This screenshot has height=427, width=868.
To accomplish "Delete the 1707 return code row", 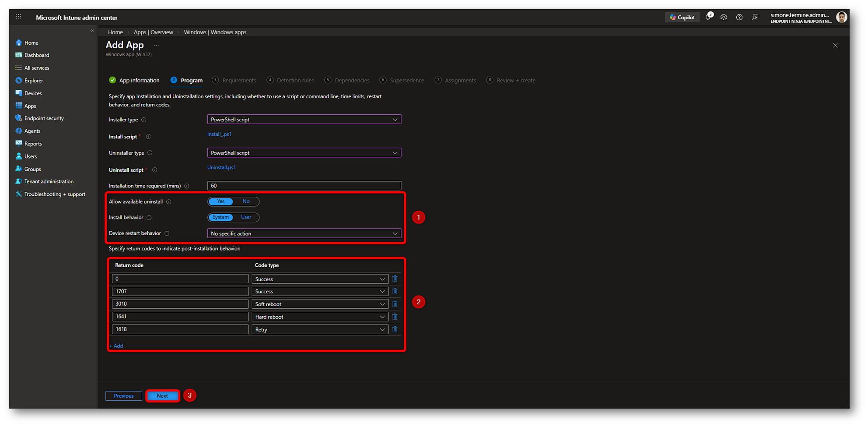I will tap(395, 291).
